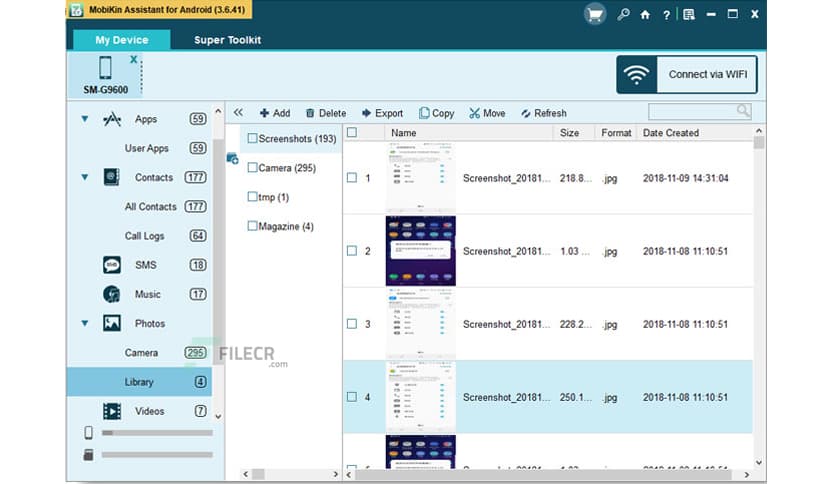Select the SM-G9600 phone device icon
Screen dimensions: 836x484
coord(106,68)
